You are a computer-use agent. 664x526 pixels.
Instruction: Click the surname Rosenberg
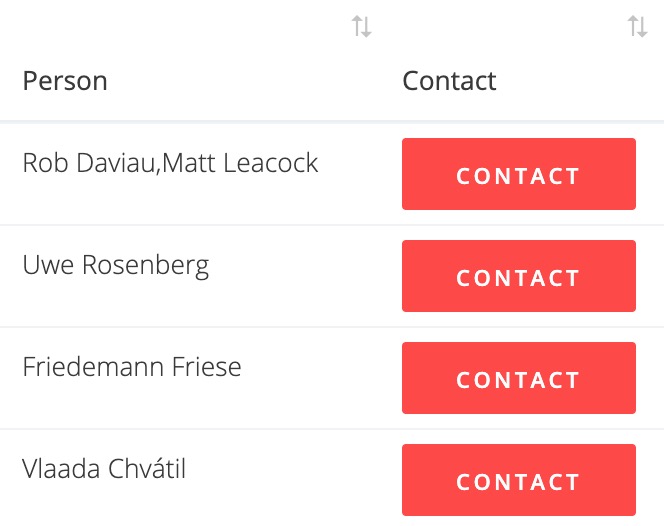(x=145, y=265)
